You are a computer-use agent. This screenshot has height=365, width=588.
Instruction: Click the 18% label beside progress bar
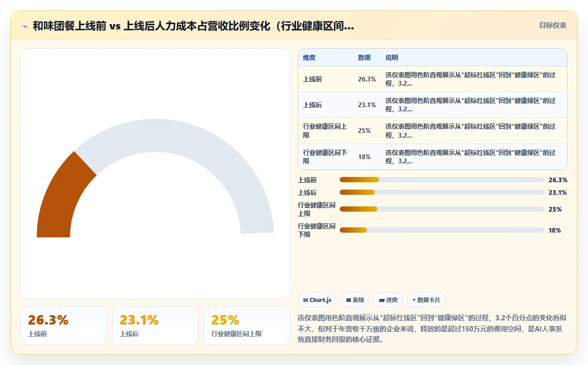tap(554, 231)
